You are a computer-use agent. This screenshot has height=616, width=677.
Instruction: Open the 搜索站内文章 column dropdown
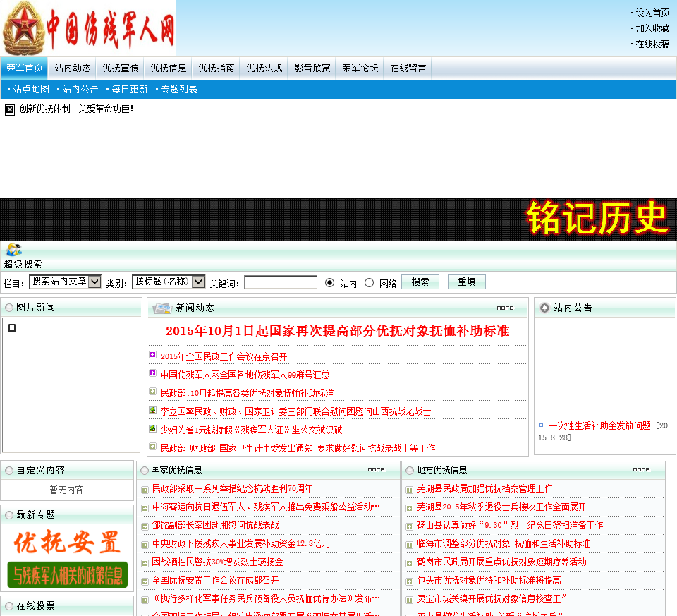pos(65,282)
